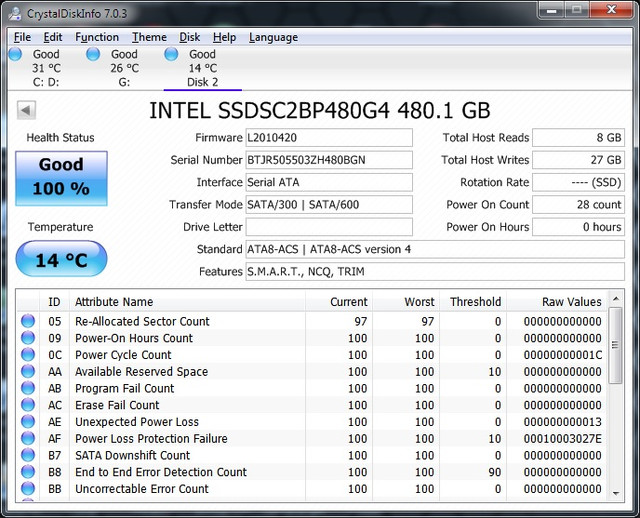The width and height of the screenshot is (640, 518).
Task: Click status orb of Unexpected Power Loss row
Action: click(28, 422)
